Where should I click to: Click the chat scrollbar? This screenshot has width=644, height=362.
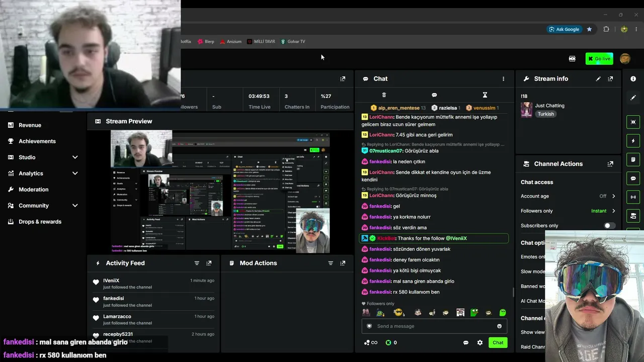(x=513, y=292)
